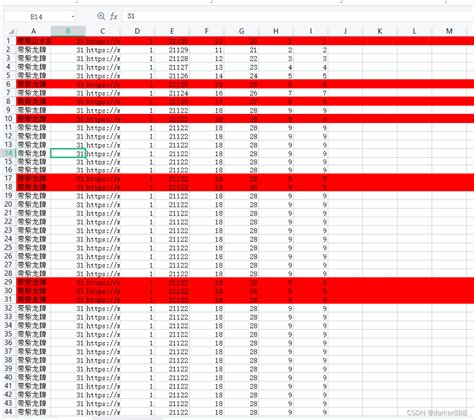Click the select-all corner triangle
The height and width of the screenshot is (420, 474).
pos(11,31)
